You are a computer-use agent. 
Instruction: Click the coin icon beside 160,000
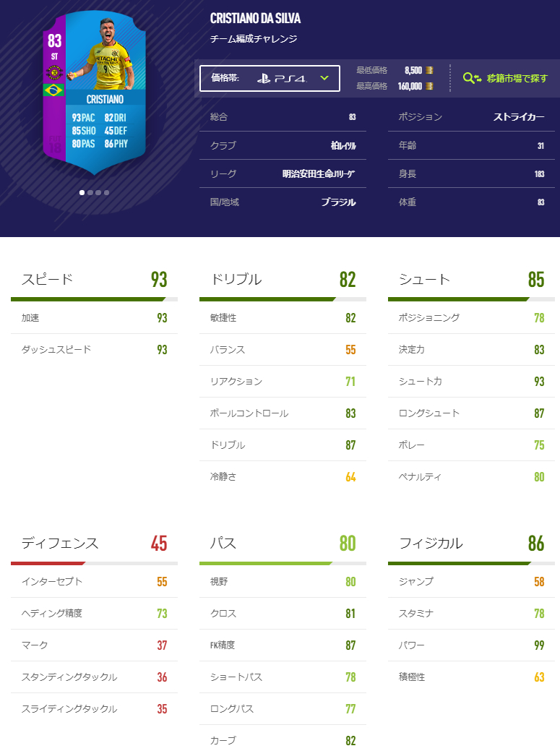point(430,86)
